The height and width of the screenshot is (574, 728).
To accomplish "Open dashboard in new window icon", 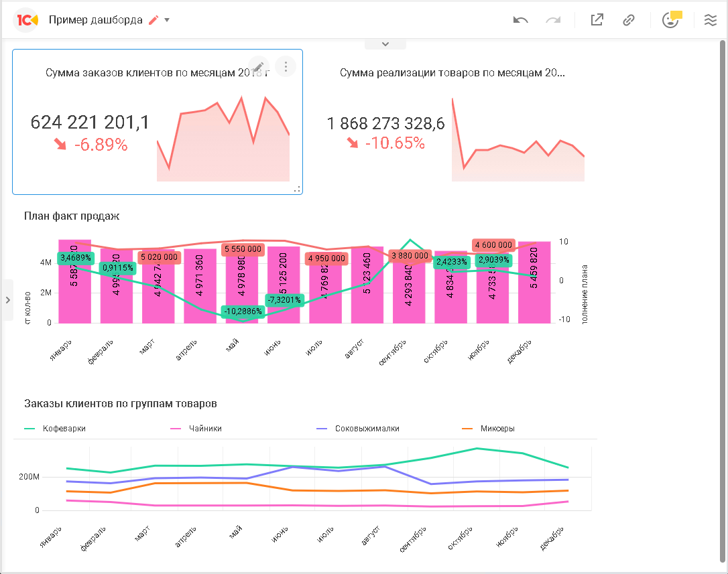I will coord(597,20).
